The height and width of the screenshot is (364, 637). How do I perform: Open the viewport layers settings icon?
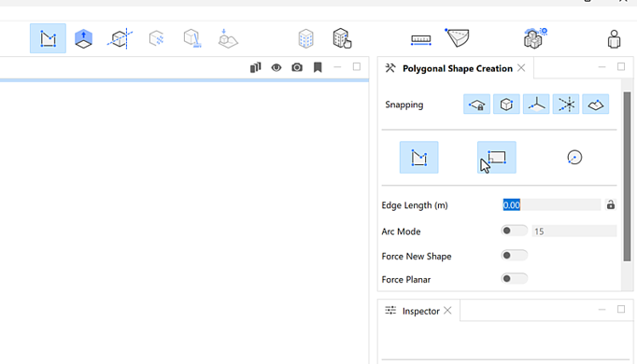click(x=256, y=67)
